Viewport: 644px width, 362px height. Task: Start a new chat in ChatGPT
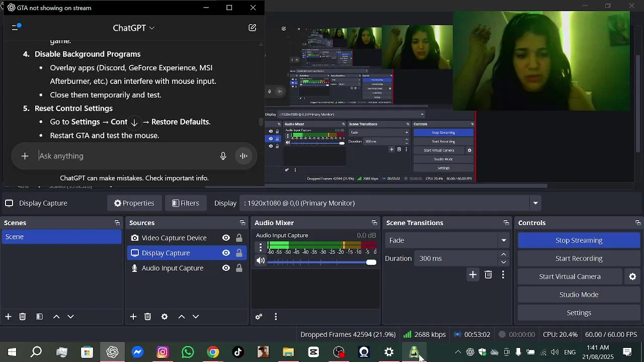[253, 28]
